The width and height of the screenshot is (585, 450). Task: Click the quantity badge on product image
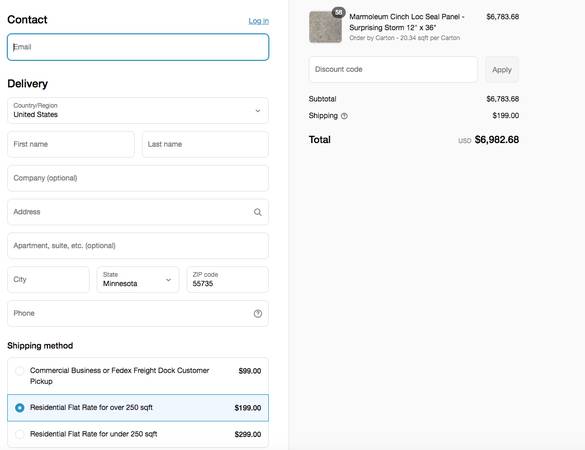tap(338, 12)
